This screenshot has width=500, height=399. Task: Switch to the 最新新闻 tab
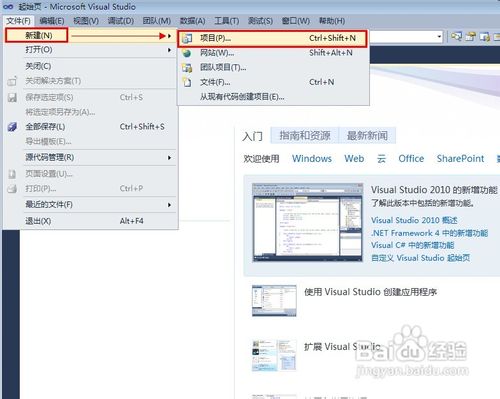(367, 135)
